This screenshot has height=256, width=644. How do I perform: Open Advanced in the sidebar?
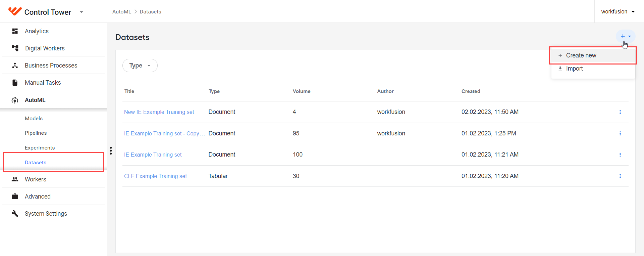(x=53, y=197)
